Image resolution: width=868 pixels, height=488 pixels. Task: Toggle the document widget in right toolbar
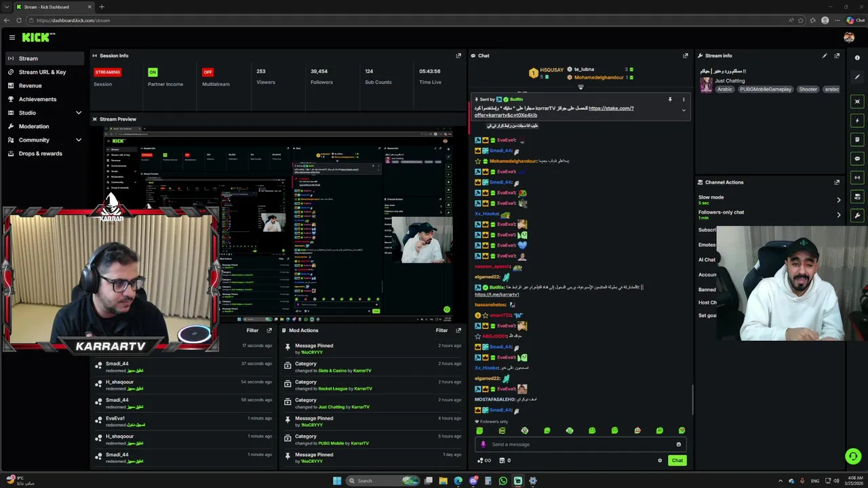tap(857, 140)
